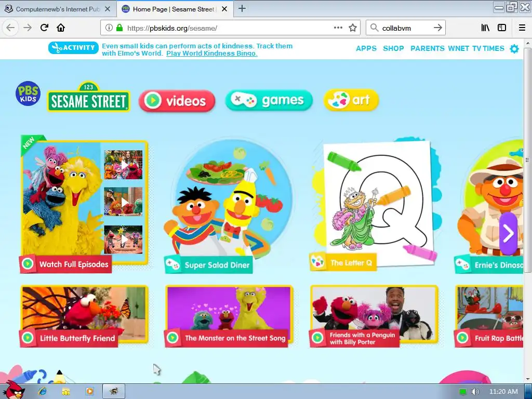Screen dimensions: 532x399
Task: Play Friends with a Penguin video
Action: pos(374,316)
